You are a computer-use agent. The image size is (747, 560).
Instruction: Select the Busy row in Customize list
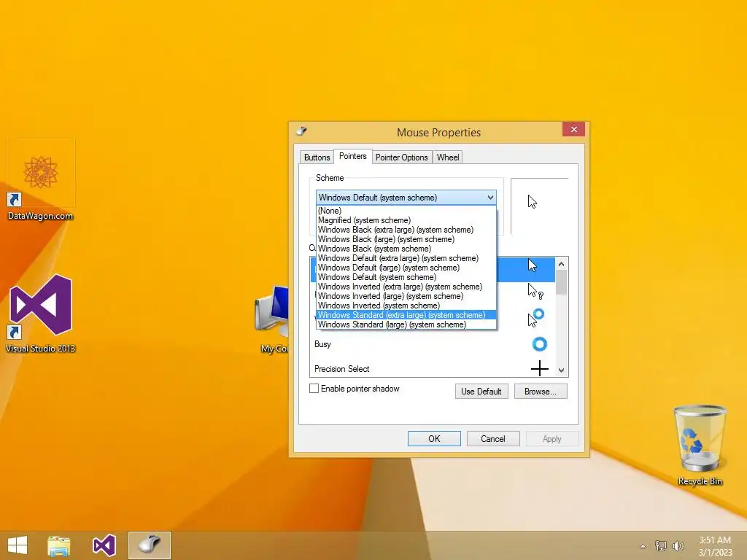tap(433, 344)
